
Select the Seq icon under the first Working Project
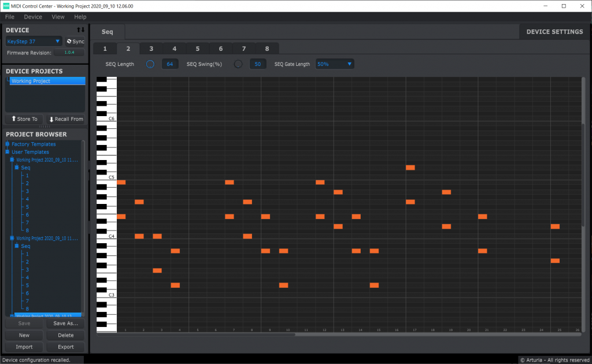[x=17, y=167]
